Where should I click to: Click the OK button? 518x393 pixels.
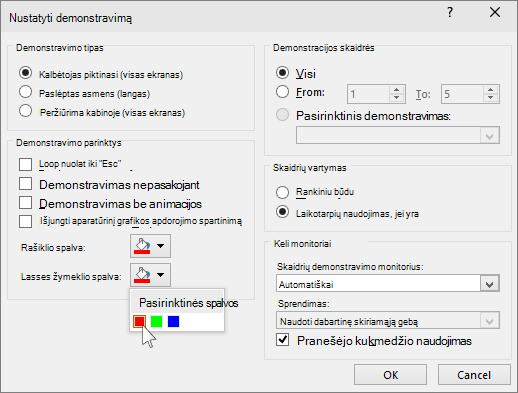(390, 375)
